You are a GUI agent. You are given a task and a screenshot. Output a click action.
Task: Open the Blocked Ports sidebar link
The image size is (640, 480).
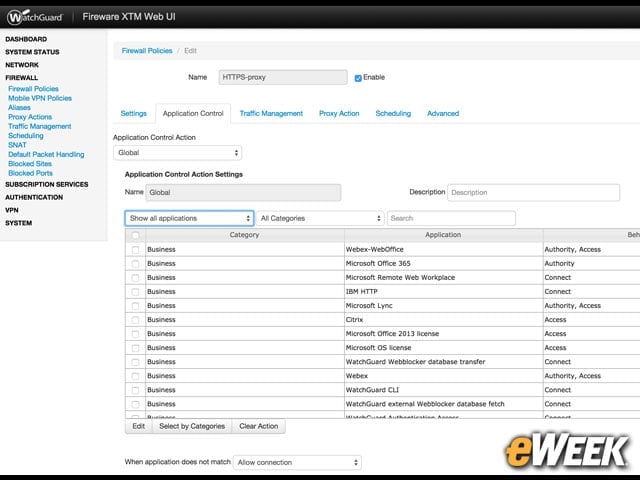coord(31,173)
